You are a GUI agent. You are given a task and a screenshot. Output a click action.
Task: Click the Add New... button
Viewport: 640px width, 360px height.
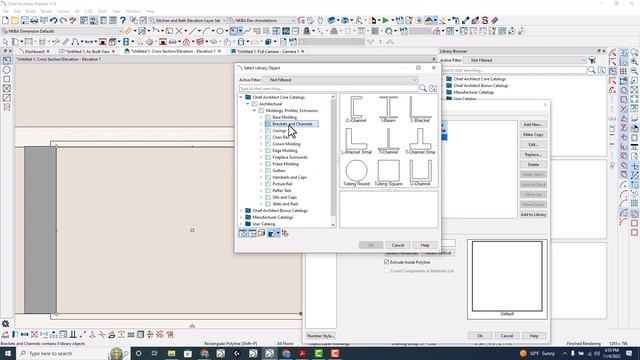pyautogui.click(x=533, y=124)
